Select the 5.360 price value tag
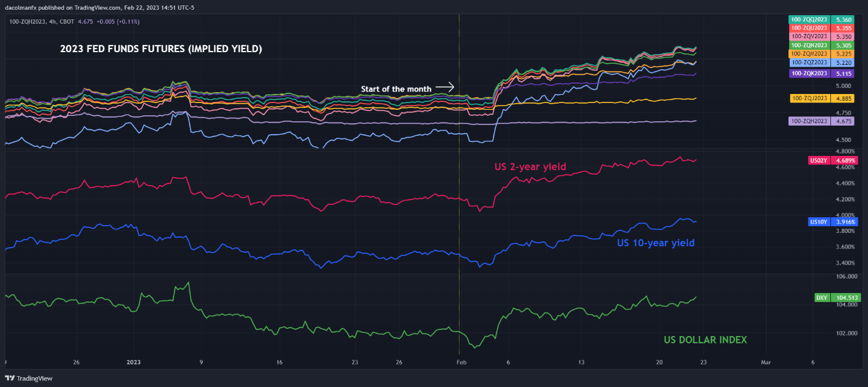The height and width of the screenshot is (387, 868). (x=842, y=19)
